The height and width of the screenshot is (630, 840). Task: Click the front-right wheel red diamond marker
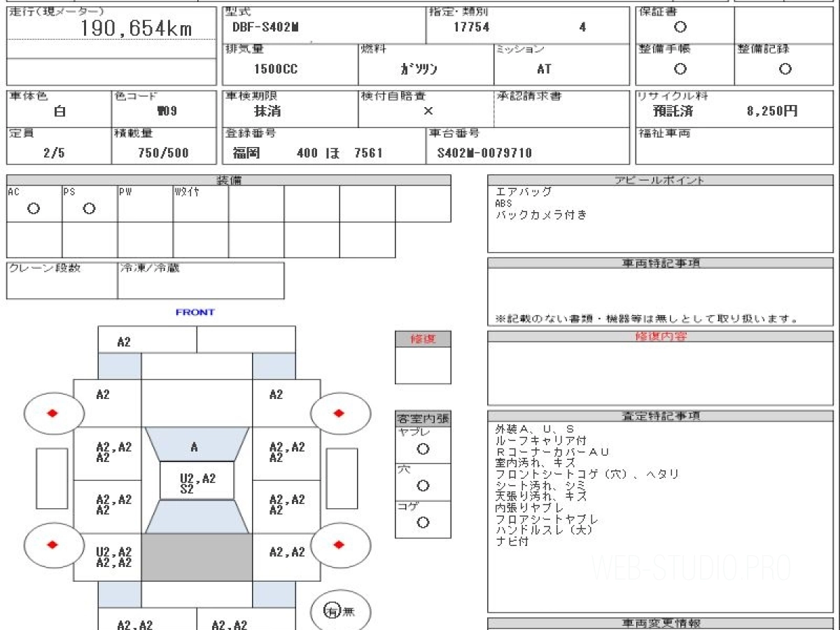coord(339,413)
